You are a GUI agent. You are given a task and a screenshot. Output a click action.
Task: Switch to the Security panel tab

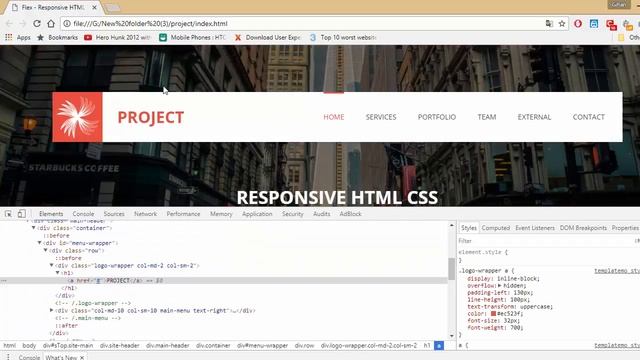click(x=293, y=214)
